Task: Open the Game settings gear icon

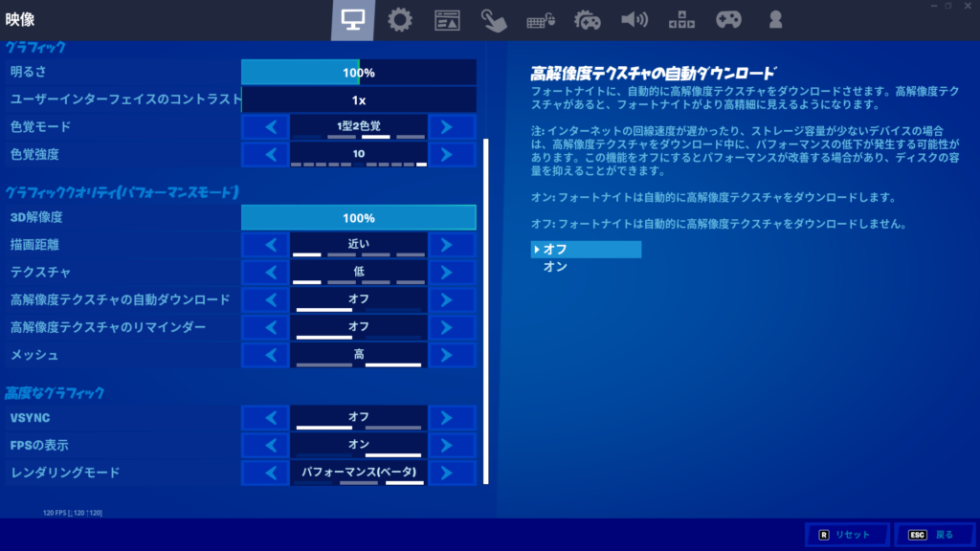Action: 399,18
